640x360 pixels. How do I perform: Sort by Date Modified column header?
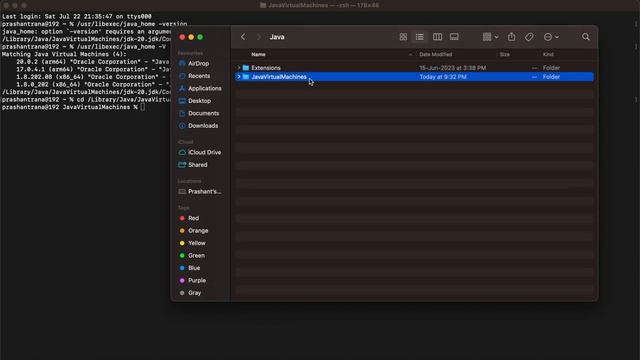click(x=436, y=54)
